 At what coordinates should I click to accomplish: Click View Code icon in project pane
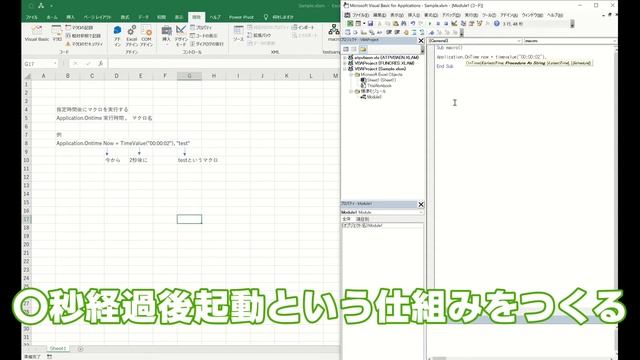point(346,49)
